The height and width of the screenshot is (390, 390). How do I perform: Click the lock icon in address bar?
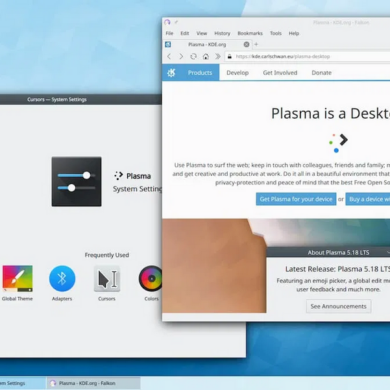click(x=229, y=56)
